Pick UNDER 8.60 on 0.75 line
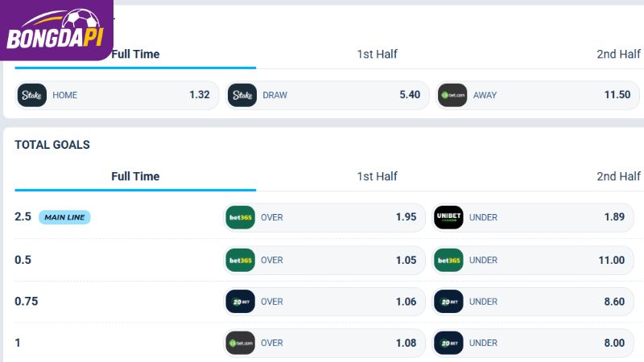Screen dimensions: 644x362 pos(533,301)
